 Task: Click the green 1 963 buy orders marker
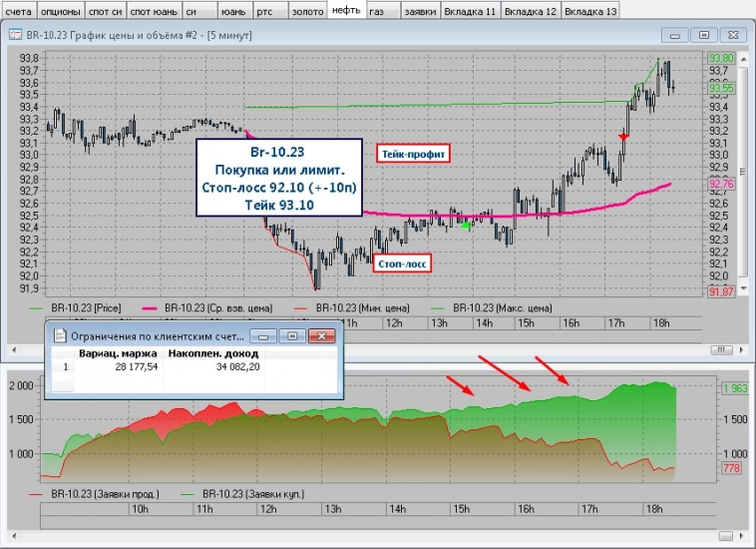coord(735,388)
